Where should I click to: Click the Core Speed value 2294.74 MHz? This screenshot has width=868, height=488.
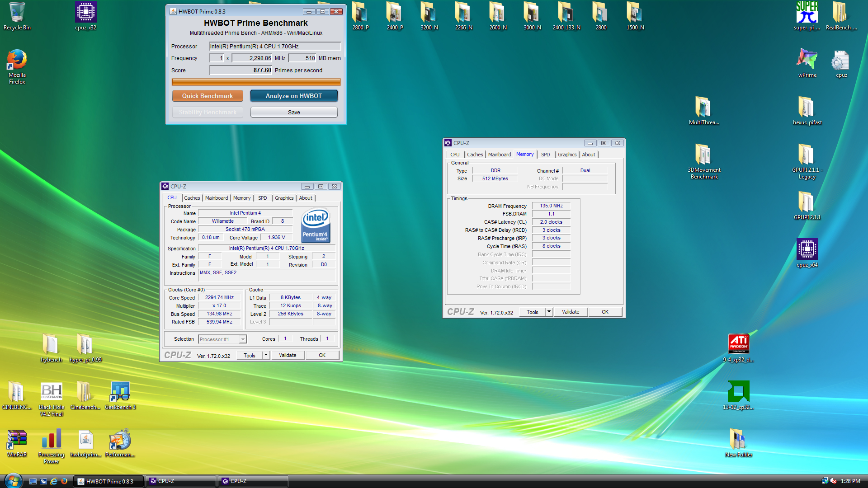tap(219, 297)
